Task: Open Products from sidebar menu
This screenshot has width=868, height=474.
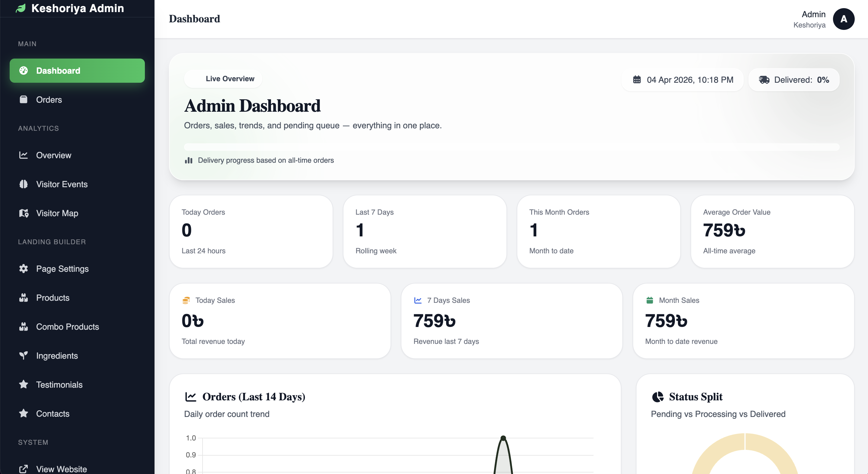Action: tap(53, 298)
